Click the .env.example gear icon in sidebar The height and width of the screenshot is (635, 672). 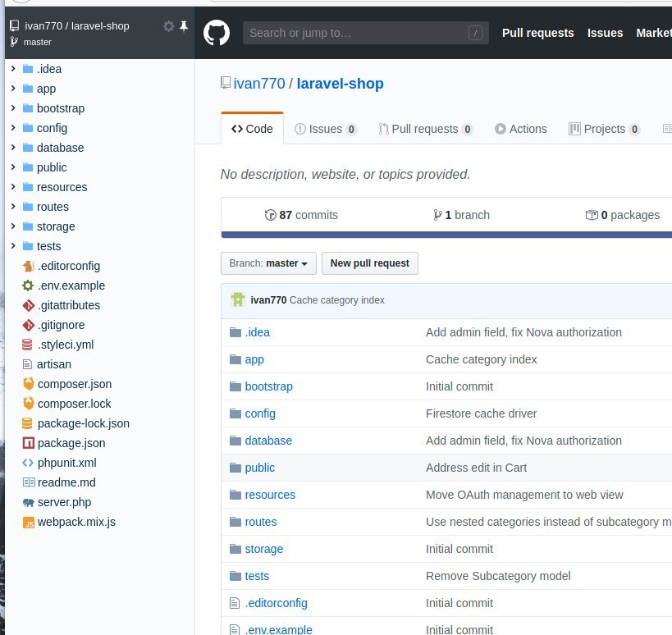(28, 286)
